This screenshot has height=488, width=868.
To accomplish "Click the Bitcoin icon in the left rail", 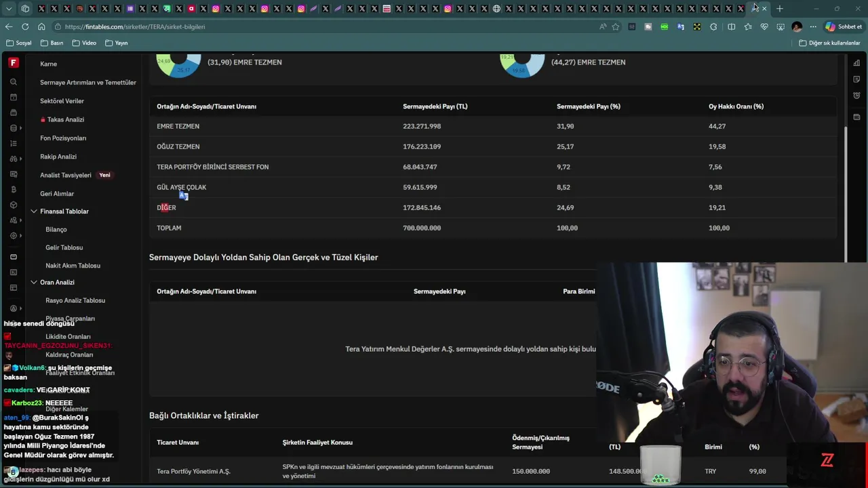I will 14,189.
